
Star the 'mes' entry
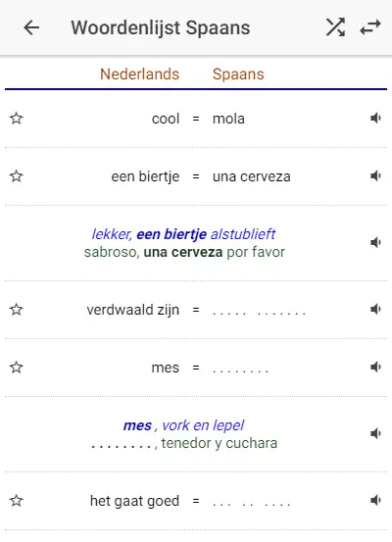point(17,367)
